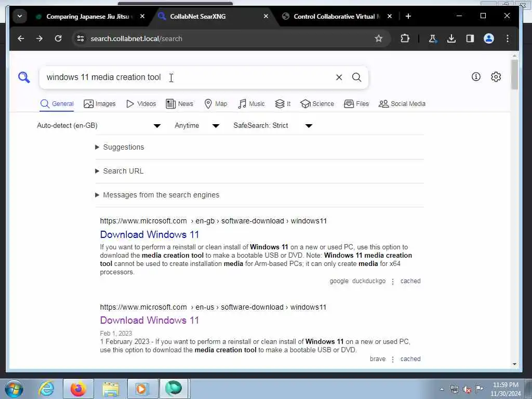532x399 pixels.
Task: Click the microsoft.com en-us result URL
Action: 212,307
